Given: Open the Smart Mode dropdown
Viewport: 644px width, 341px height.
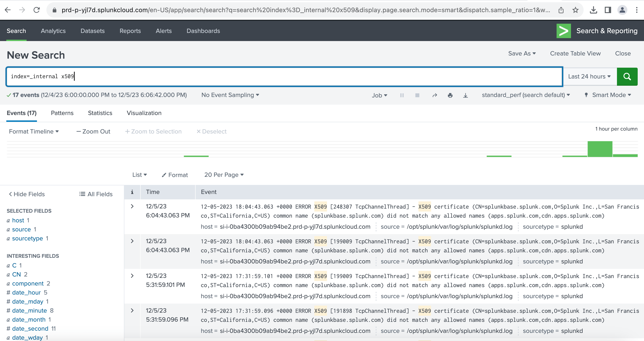Looking at the screenshot, I should pos(608,95).
